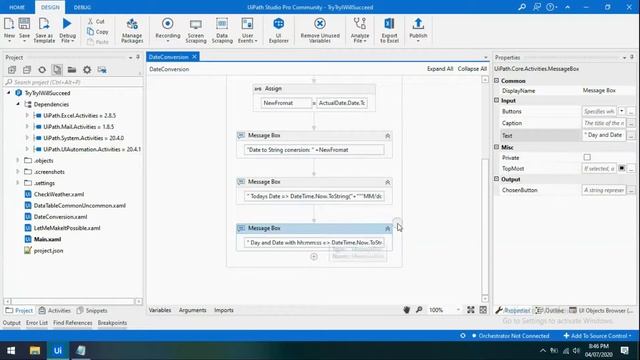640x360 pixels.
Task: Expand the .screenshots folder
Action: click(x=18, y=172)
